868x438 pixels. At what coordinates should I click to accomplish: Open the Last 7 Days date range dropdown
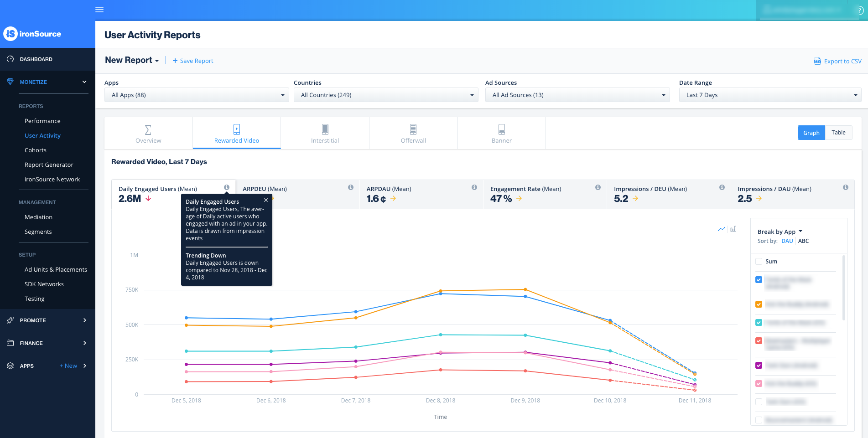click(x=770, y=95)
